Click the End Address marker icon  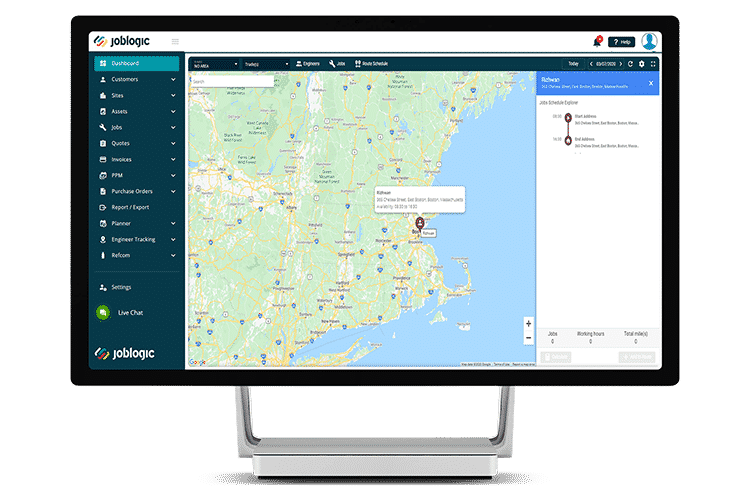568,140
